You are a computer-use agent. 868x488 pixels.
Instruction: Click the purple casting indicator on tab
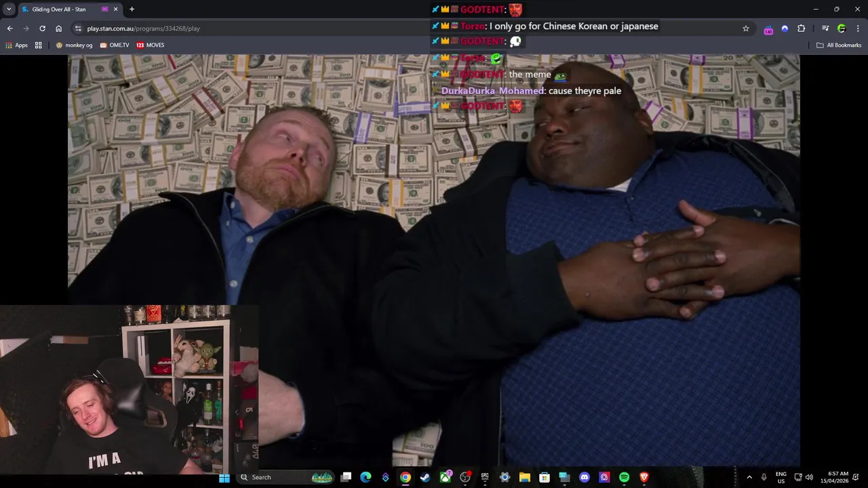104,9
